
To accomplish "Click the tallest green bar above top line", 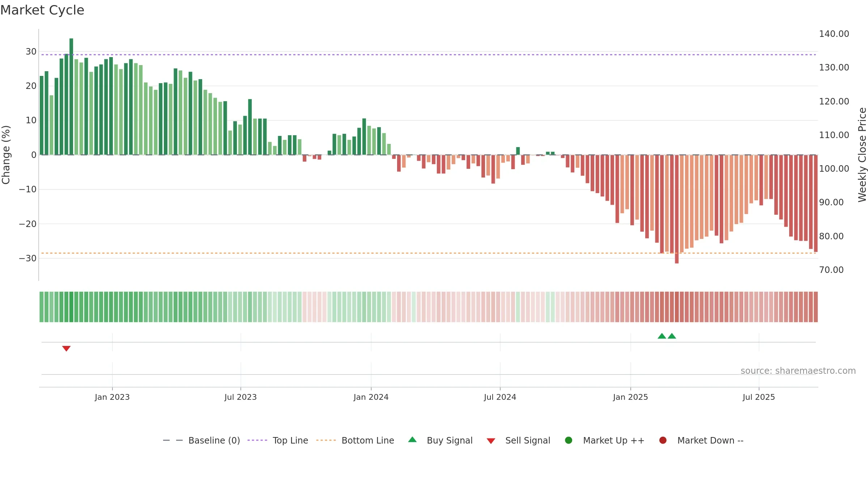I will point(71,97).
